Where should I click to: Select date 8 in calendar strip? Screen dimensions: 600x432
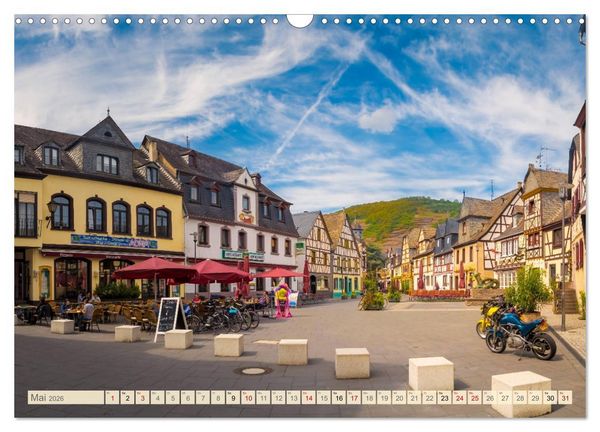click(218, 398)
